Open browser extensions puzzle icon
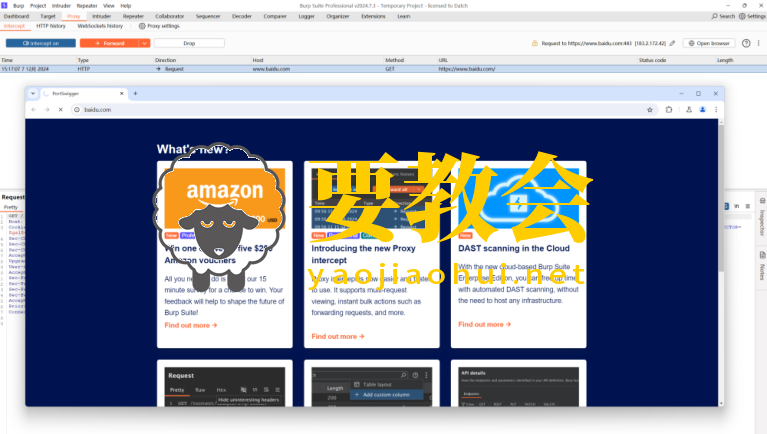The width and height of the screenshot is (767, 434). pyautogui.click(x=669, y=110)
